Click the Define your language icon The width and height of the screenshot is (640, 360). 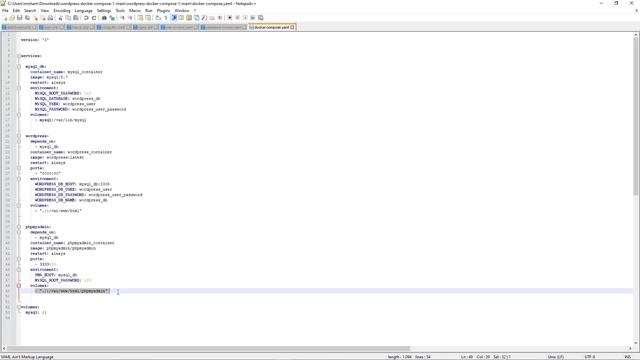click(180, 18)
